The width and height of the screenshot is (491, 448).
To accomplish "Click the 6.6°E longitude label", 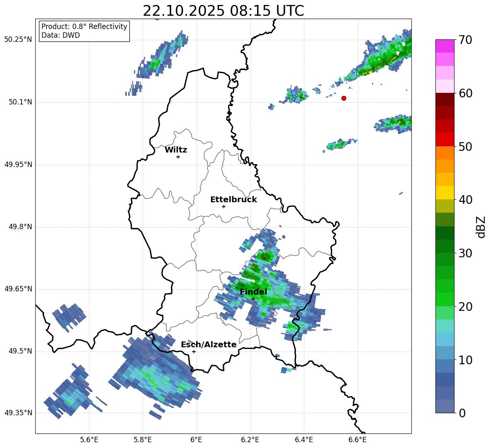I will [x=357, y=440].
